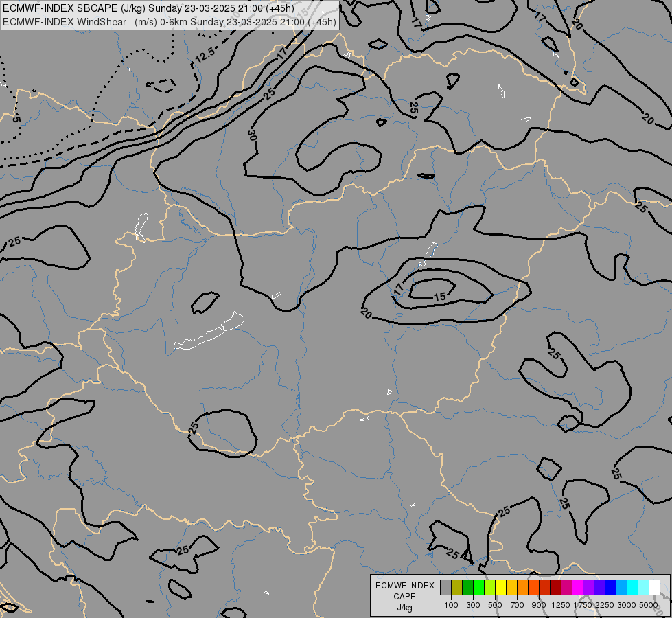Click the '12.5' dashed contour label

pos(205,56)
